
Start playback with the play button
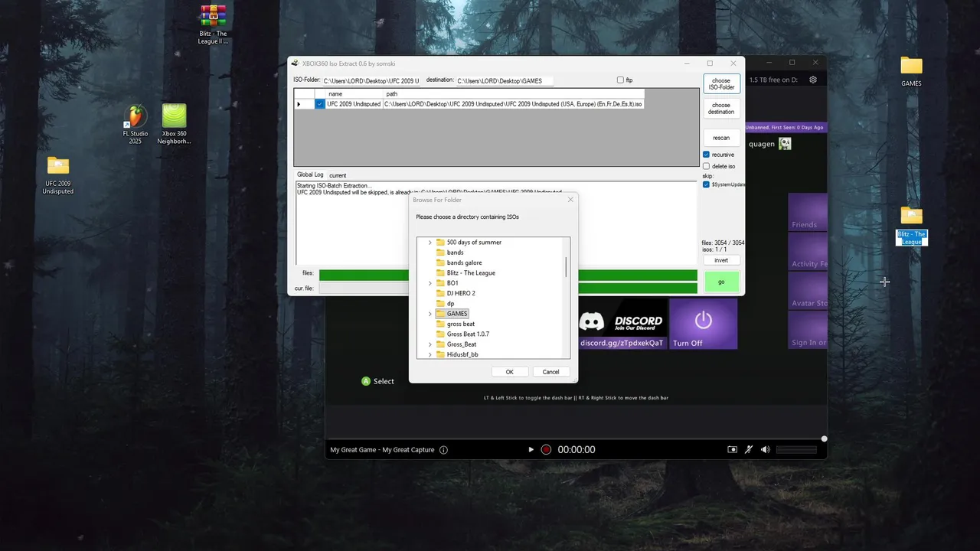tap(531, 450)
